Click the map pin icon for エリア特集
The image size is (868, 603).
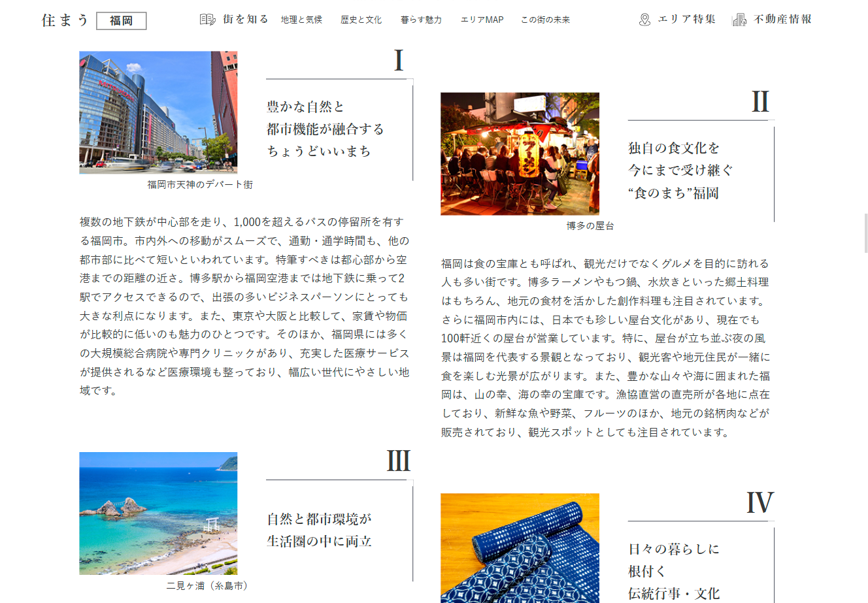(x=644, y=20)
